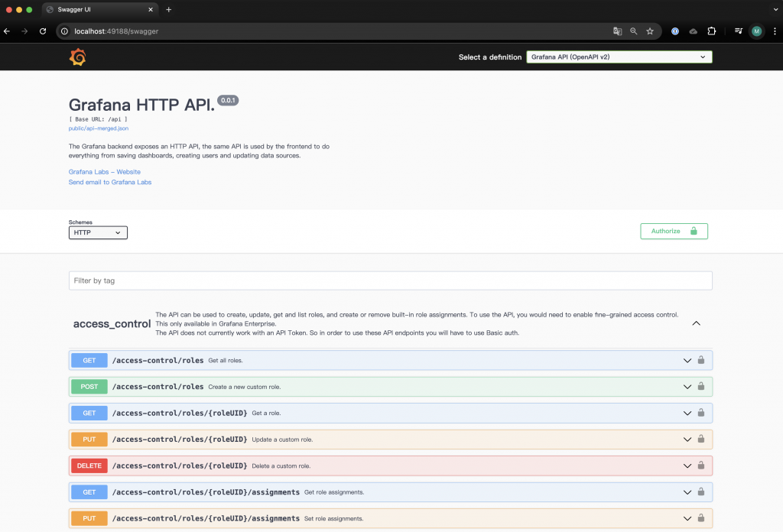Expand POST /access-control/roles chevron

pos(687,387)
